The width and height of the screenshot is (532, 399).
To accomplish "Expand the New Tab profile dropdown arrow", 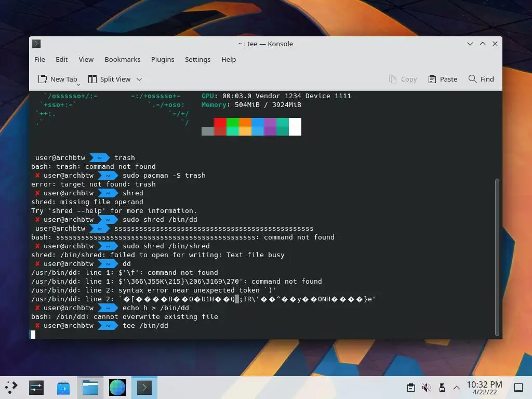I will tap(79, 85).
